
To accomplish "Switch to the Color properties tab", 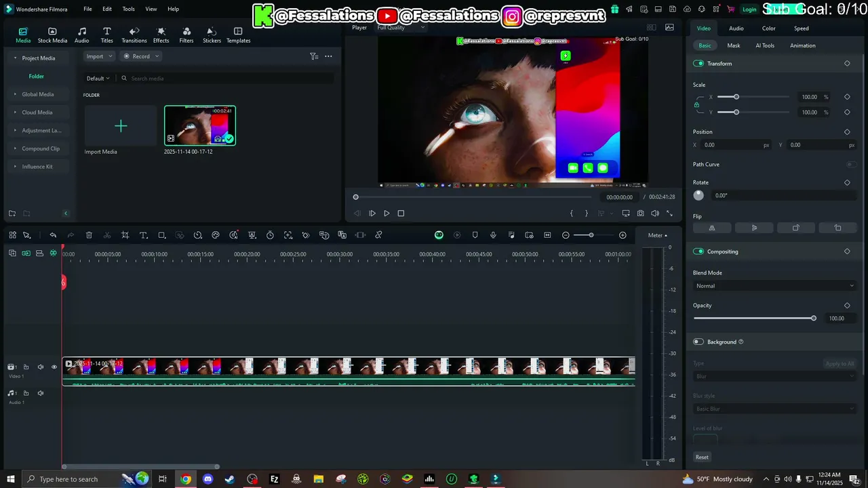I will 768,28.
